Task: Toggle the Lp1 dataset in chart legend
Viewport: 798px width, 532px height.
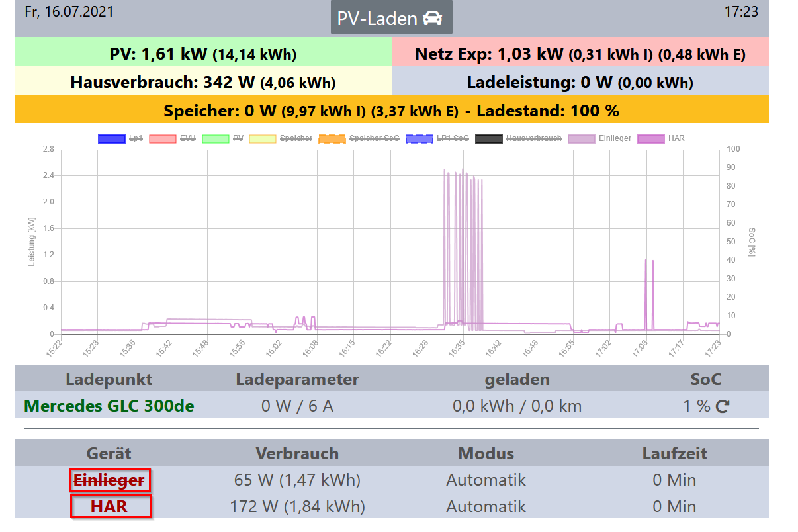Action: point(120,139)
